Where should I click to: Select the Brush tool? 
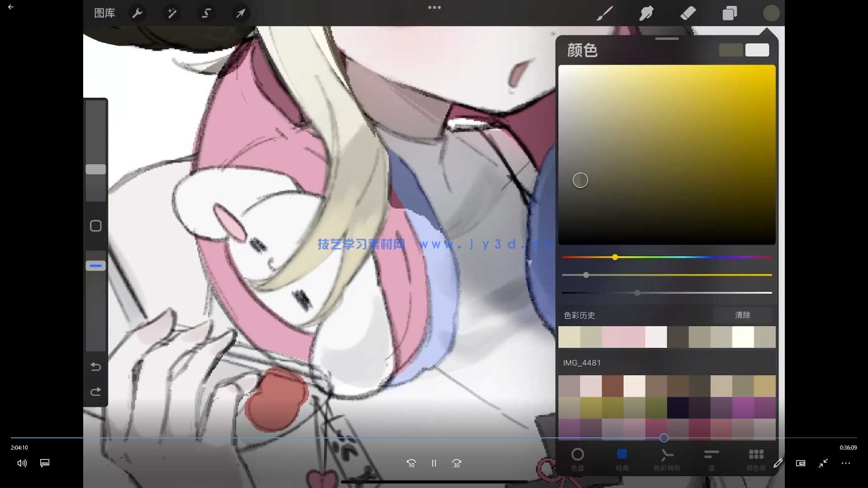click(x=604, y=13)
